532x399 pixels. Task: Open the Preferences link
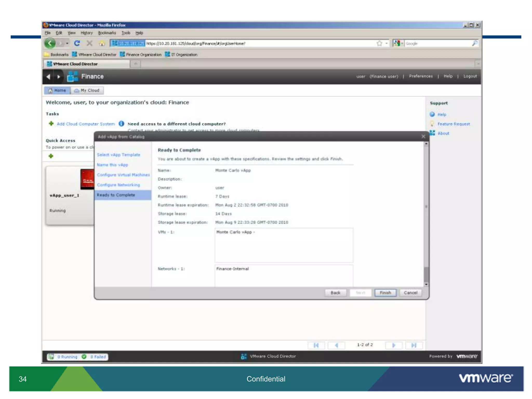(421, 76)
